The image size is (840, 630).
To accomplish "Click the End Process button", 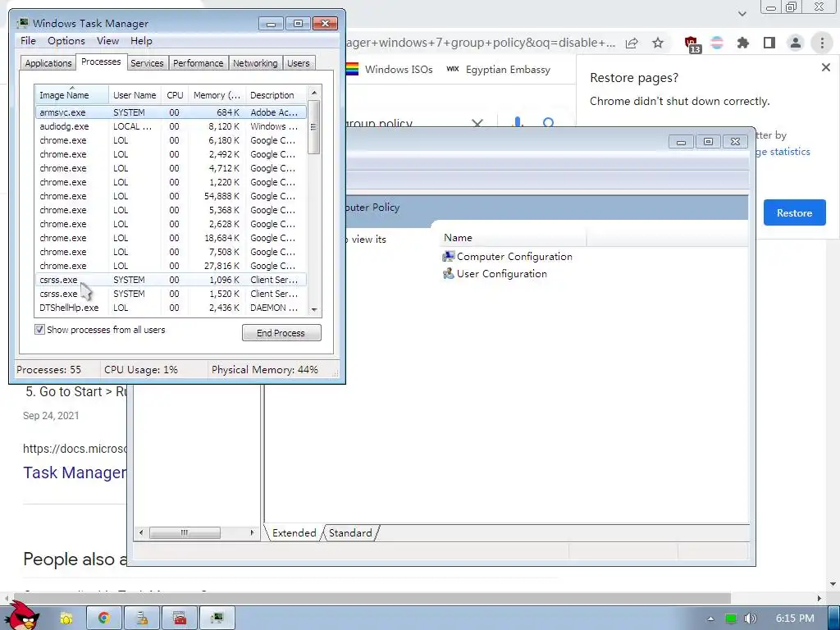I will (x=281, y=333).
